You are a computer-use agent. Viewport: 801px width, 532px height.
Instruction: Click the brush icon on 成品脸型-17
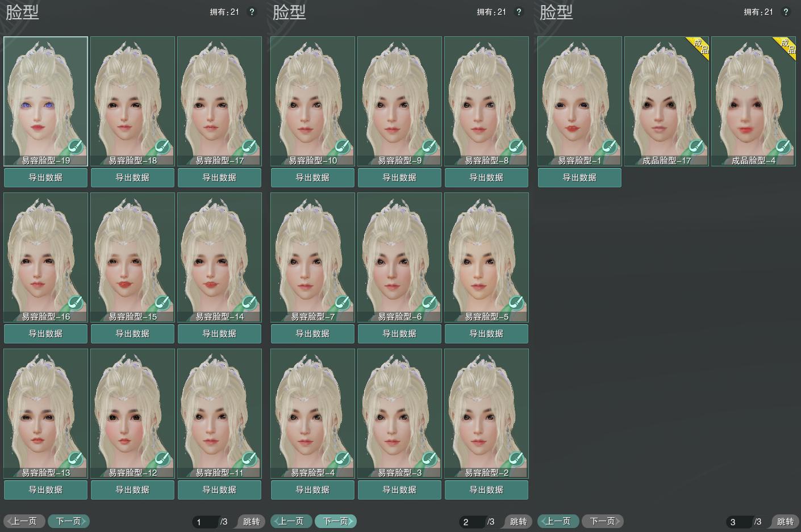coord(697,148)
